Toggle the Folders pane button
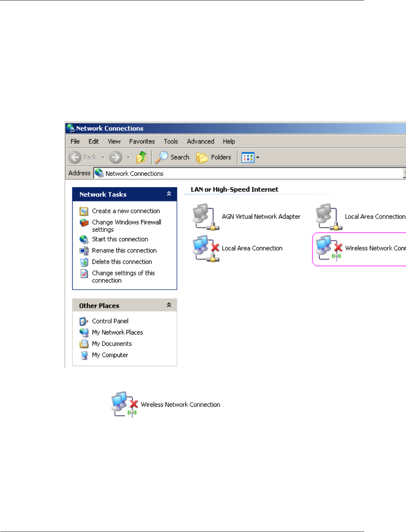 coord(214,157)
